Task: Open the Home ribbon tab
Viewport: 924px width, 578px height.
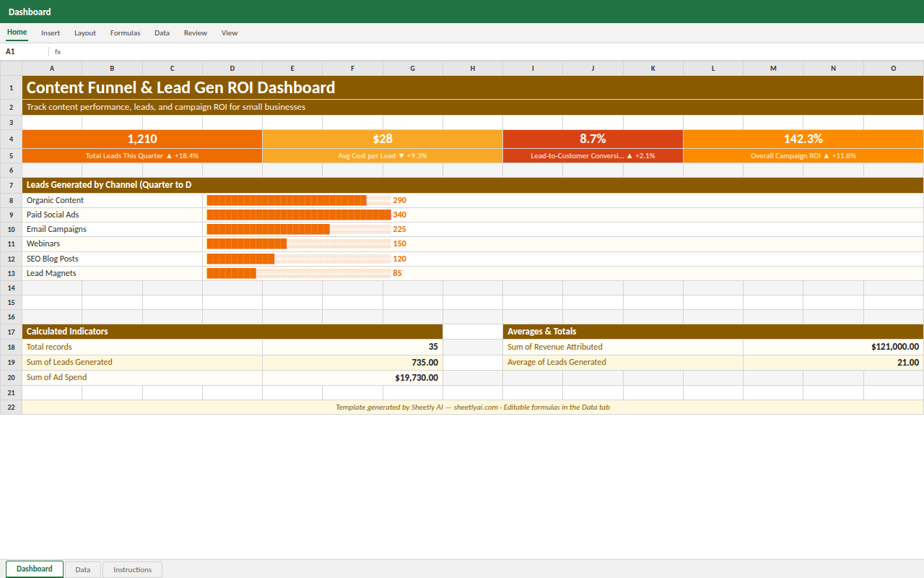Action: click(17, 33)
